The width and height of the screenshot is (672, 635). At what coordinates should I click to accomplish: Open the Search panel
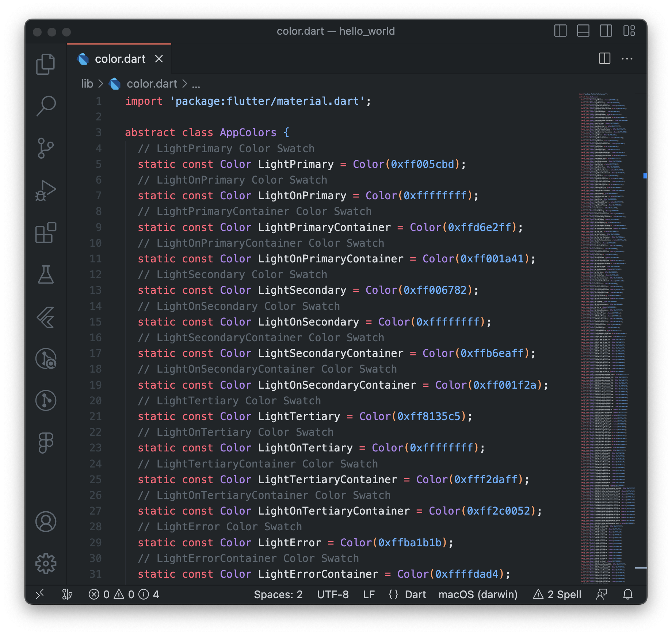pos(46,105)
